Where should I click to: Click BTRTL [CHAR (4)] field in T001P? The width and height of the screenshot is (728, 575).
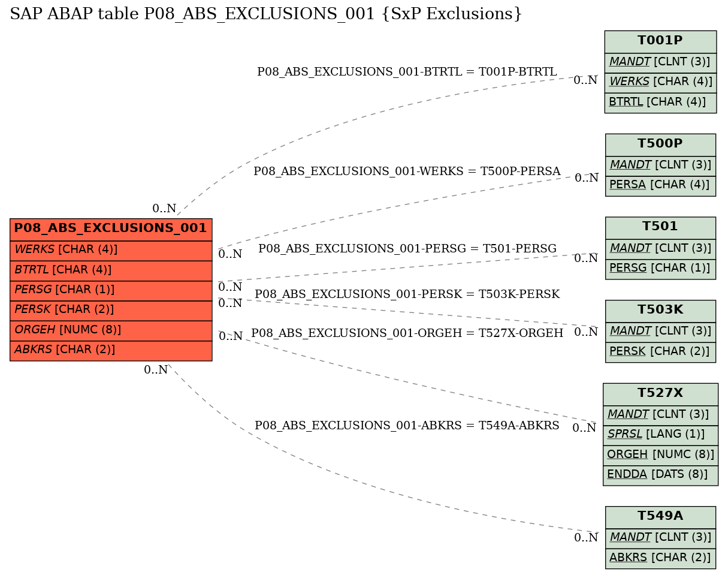tap(660, 103)
